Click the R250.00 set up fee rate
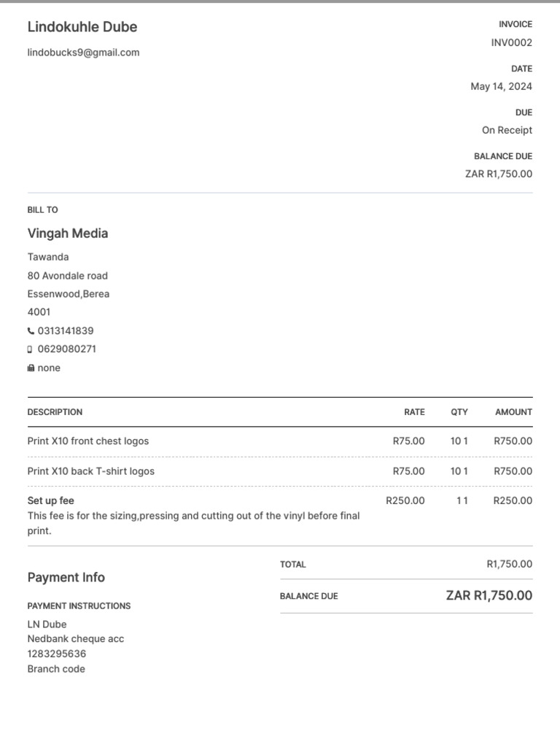The image size is (560, 747). (x=405, y=500)
